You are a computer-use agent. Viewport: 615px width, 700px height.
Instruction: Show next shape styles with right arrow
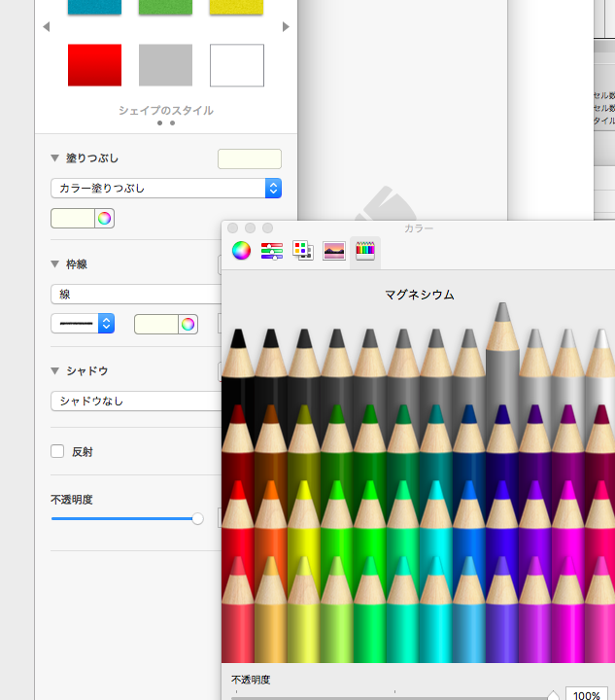click(286, 27)
